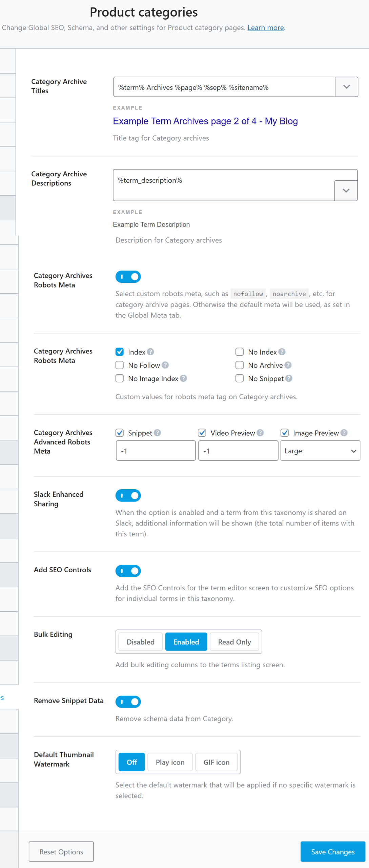Set Bulk Editing to Read Only
The width and height of the screenshot is (369, 868).
click(x=234, y=642)
